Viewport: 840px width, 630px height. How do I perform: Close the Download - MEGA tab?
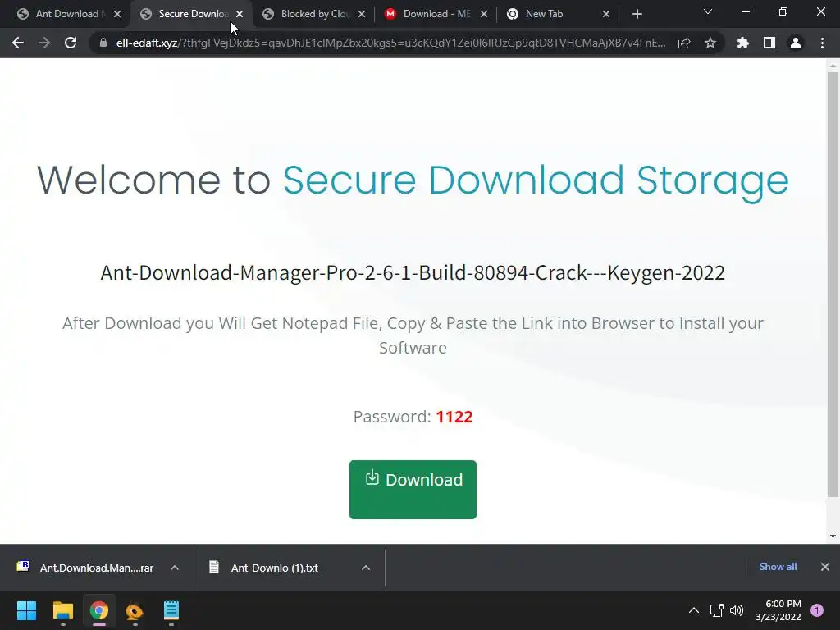tap(484, 14)
